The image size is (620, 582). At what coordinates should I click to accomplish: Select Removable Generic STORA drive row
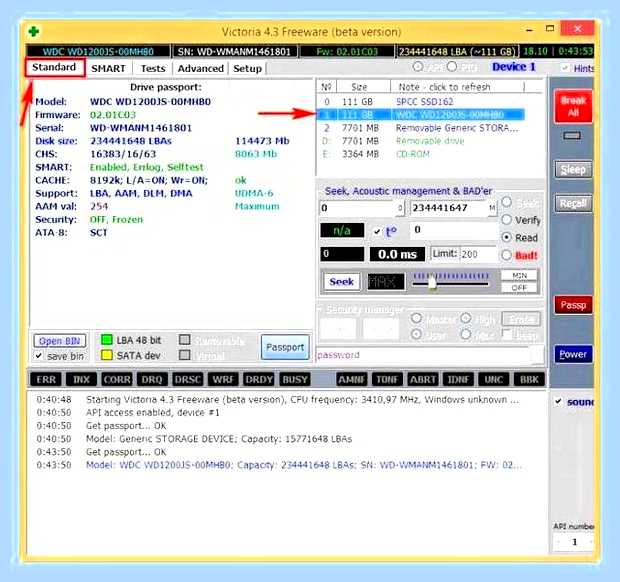point(421,128)
